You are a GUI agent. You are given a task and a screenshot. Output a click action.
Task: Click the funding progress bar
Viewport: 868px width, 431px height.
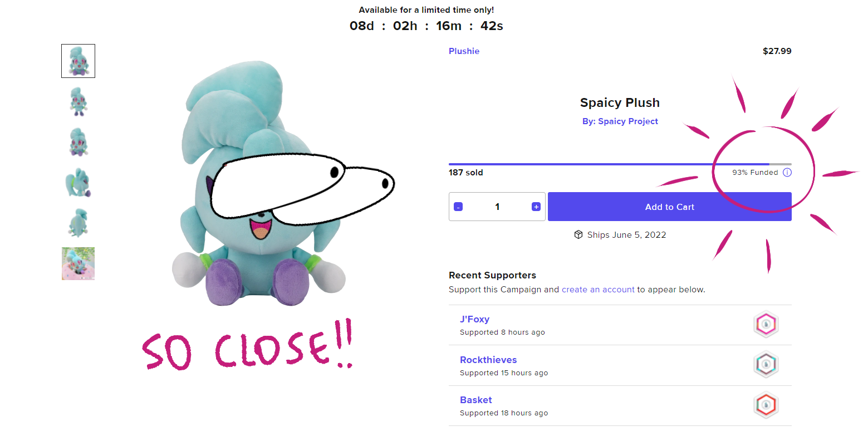620,164
